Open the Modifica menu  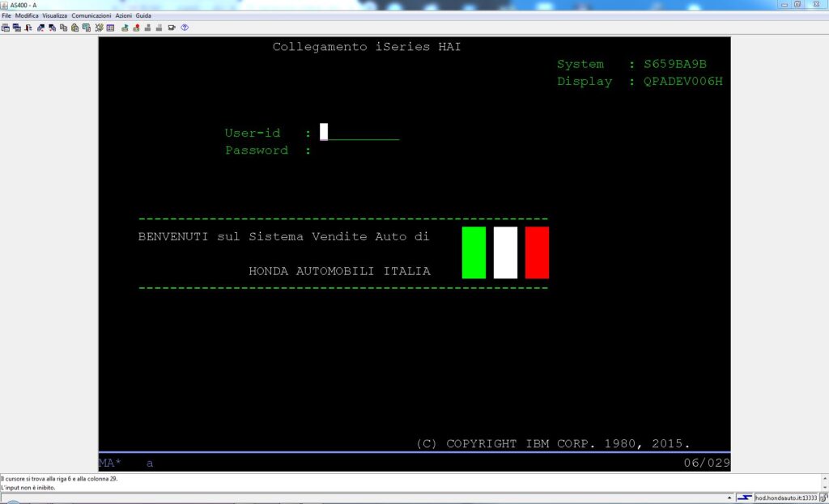click(27, 16)
